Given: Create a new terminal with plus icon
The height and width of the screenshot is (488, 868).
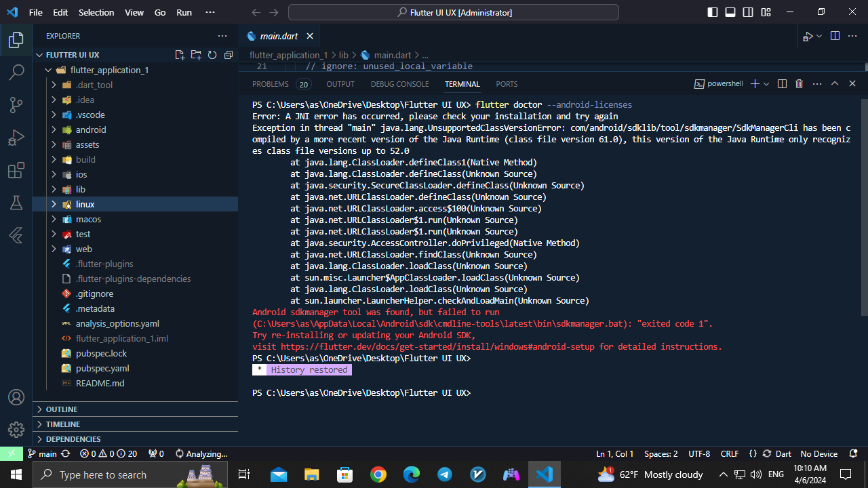Looking at the screenshot, I should click(x=755, y=84).
